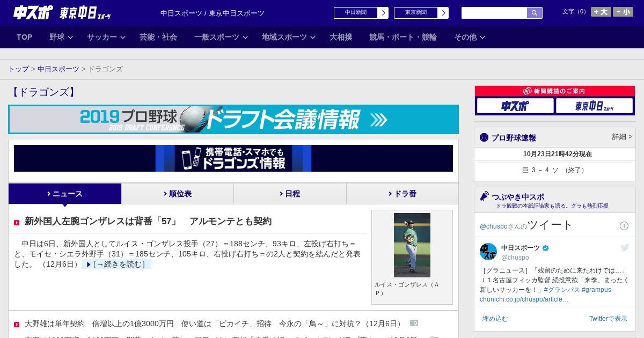The height and width of the screenshot is (338, 644).
Task: Open the 巨 3-4 ソ score line
Action: tap(554, 170)
